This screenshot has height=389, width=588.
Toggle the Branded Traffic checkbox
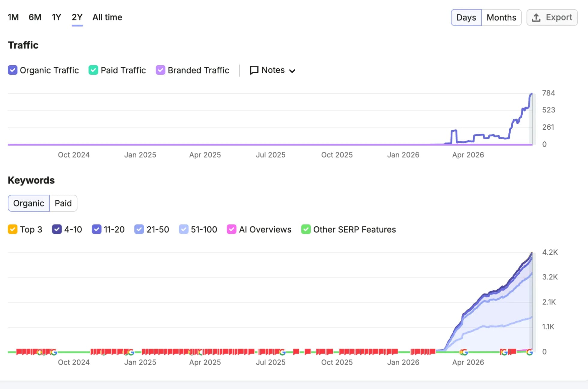pyautogui.click(x=160, y=70)
